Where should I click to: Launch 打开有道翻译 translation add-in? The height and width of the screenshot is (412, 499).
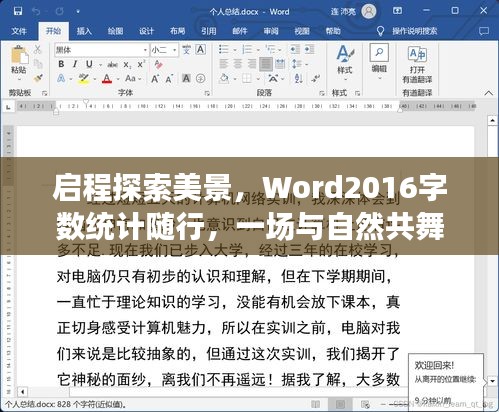click(x=417, y=65)
